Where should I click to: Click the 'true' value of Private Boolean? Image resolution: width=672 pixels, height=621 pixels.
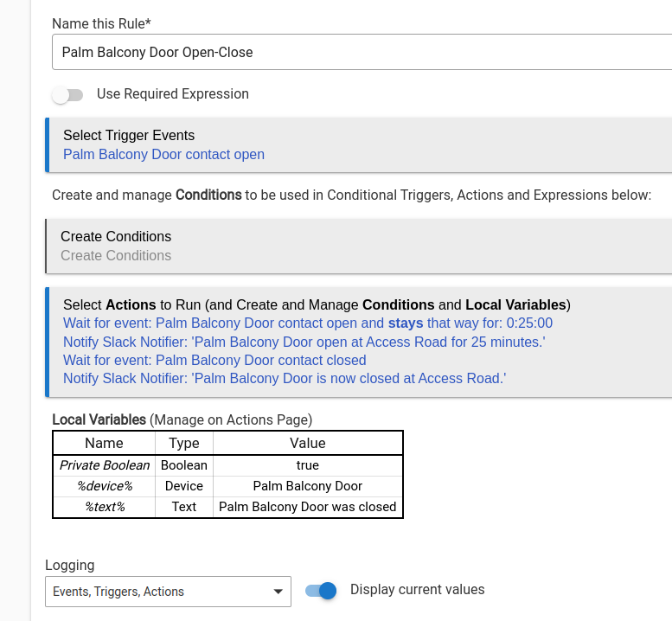pyautogui.click(x=307, y=465)
